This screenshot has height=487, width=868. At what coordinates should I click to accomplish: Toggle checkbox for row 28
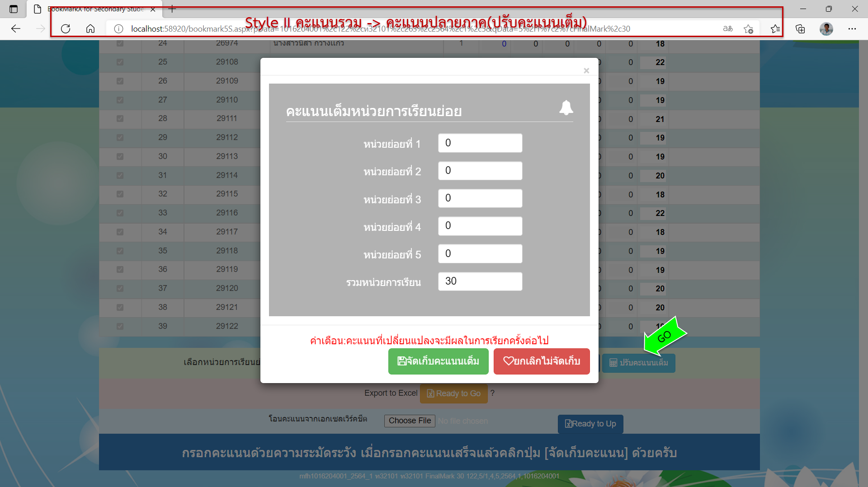[120, 118]
